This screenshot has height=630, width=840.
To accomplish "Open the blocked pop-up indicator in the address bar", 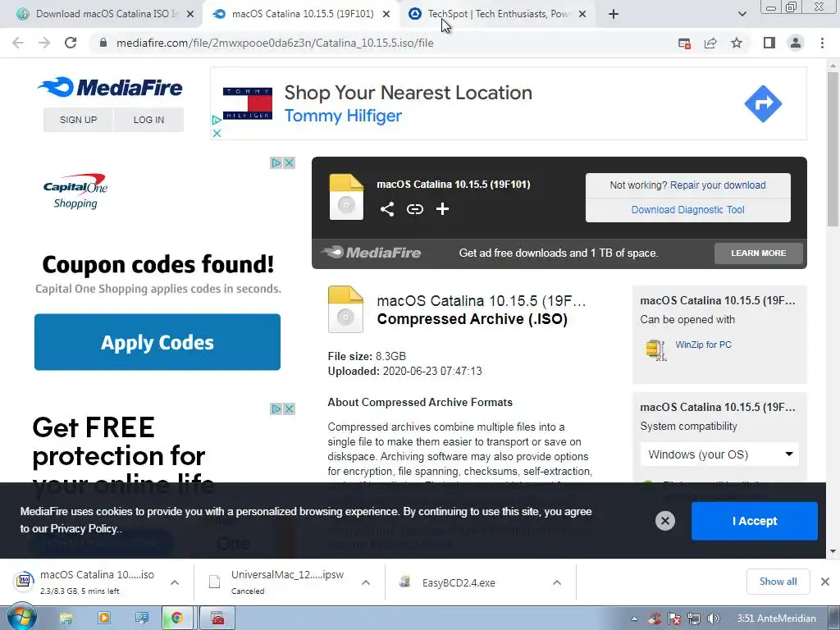I will (x=684, y=43).
